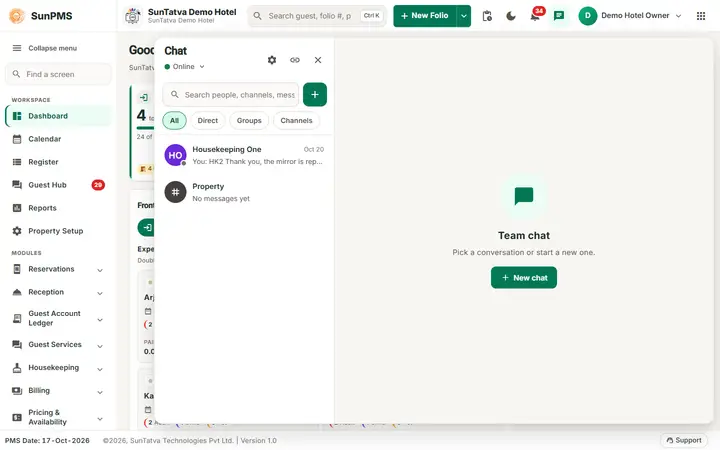Open Property Setup in the sidebar
Image resolution: width=720 pixels, height=450 pixels.
coord(58,231)
